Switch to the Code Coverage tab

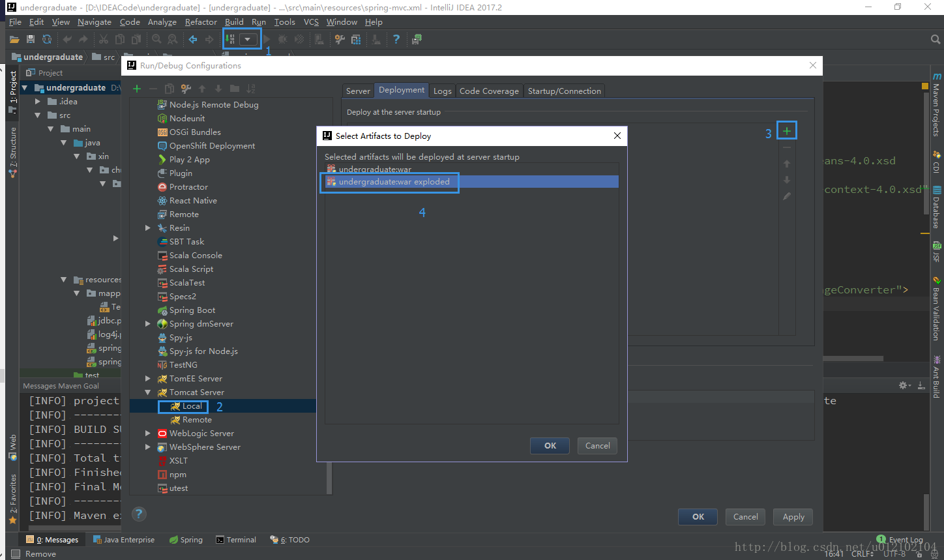coord(489,91)
